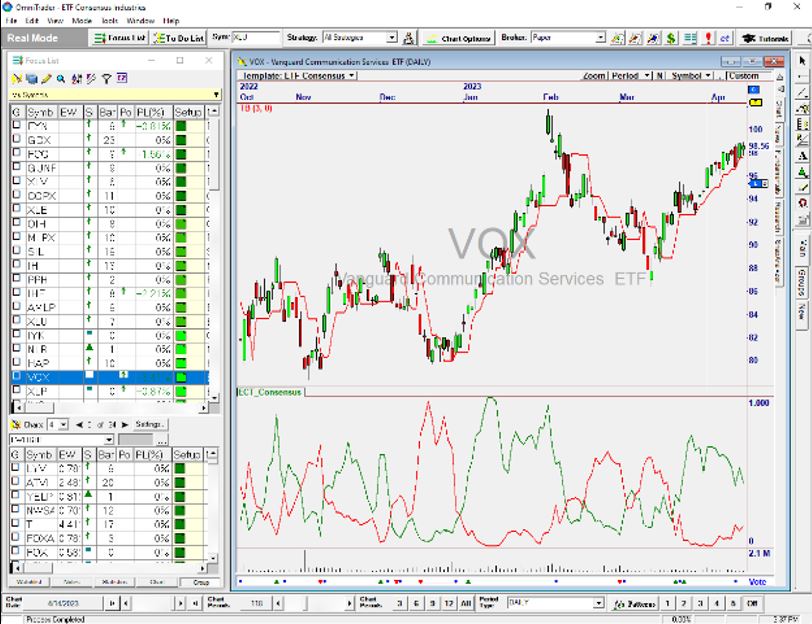Select the ruler measurement tool in the drawing toolbar
Viewport: 812px width, 624px height.
(802, 124)
